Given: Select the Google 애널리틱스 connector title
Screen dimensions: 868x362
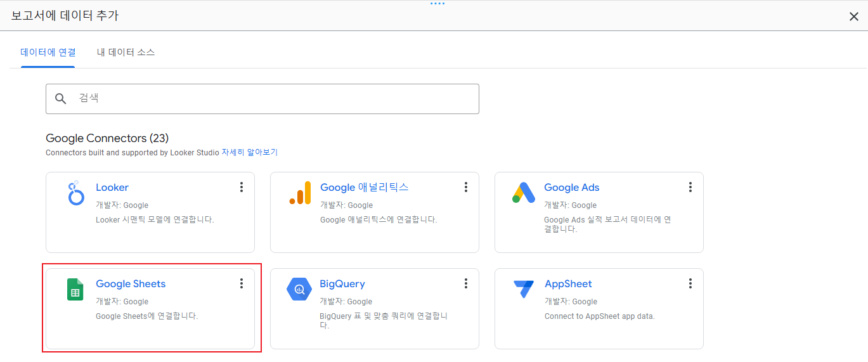Looking at the screenshot, I should (x=365, y=188).
